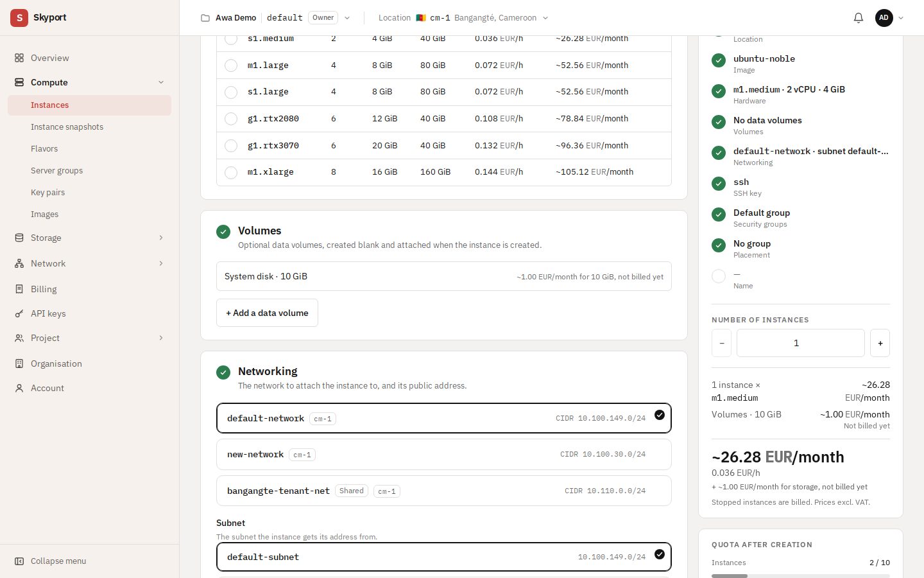Click the Skyport logo icon
This screenshot has width=924, height=578.
19,18
